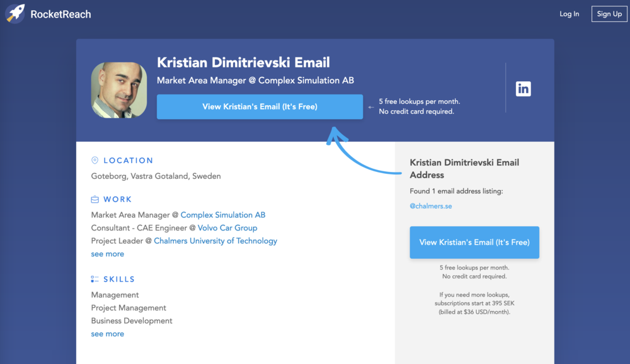Click the WORK section heading
Screen dimensions: 630x364
(117, 199)
